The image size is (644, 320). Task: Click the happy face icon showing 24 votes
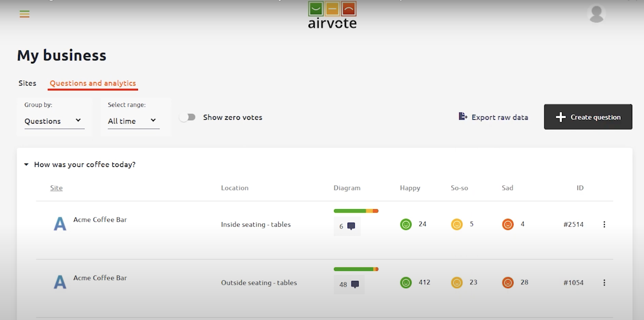pyautogui.click(x=405, y=224)
